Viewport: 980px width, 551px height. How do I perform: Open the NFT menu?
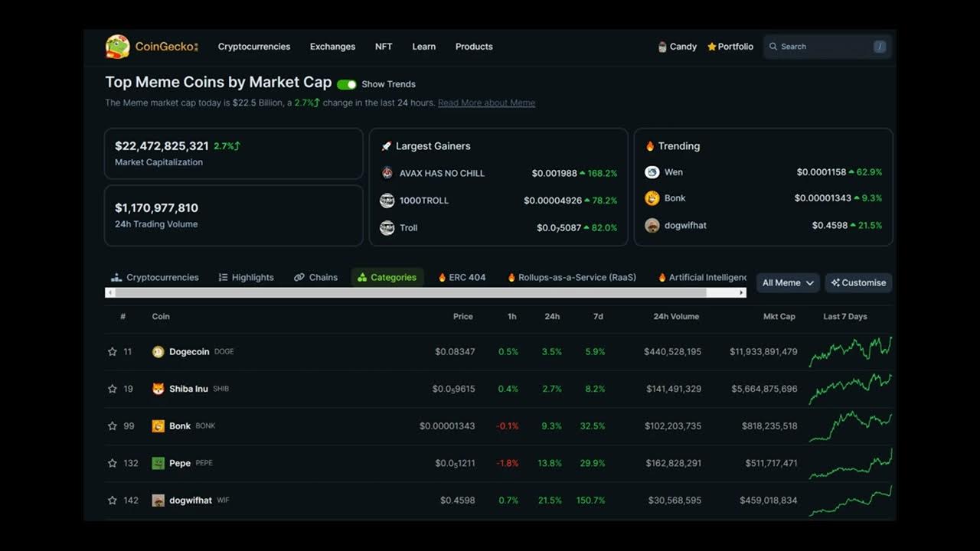pos(384,47)
